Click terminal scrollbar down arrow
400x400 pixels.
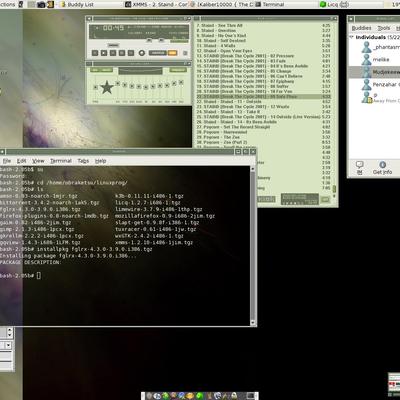pyautogui.click(x=253, y=322)
